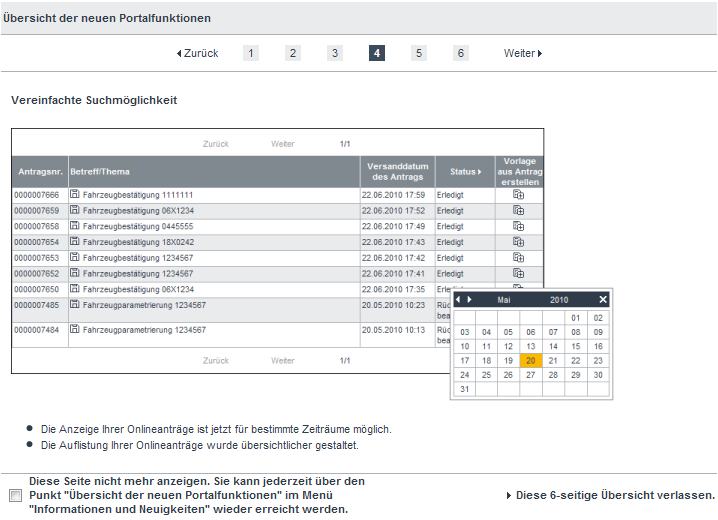Screen dimensions: 718x520
Task: Click the date 20.05.2010 10:13
Action: pos(393,330)
